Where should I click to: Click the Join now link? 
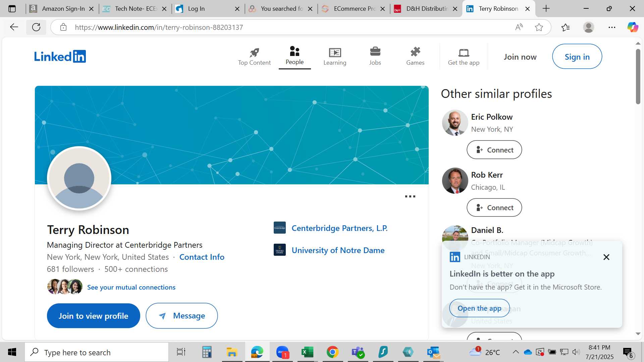[520, 57]
